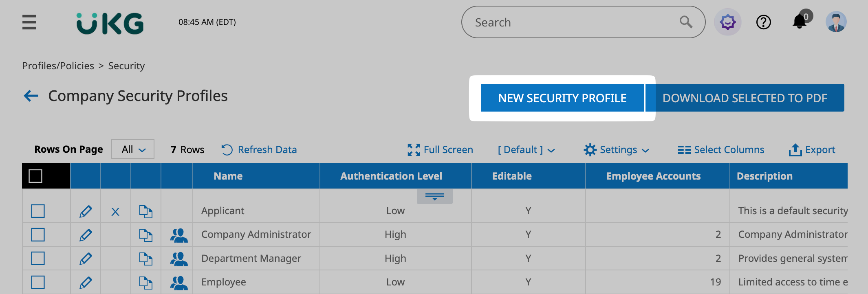This screenshot has height=294, width=868.
Task: Open the help question mark icon
Action: (x=763, y=22)
